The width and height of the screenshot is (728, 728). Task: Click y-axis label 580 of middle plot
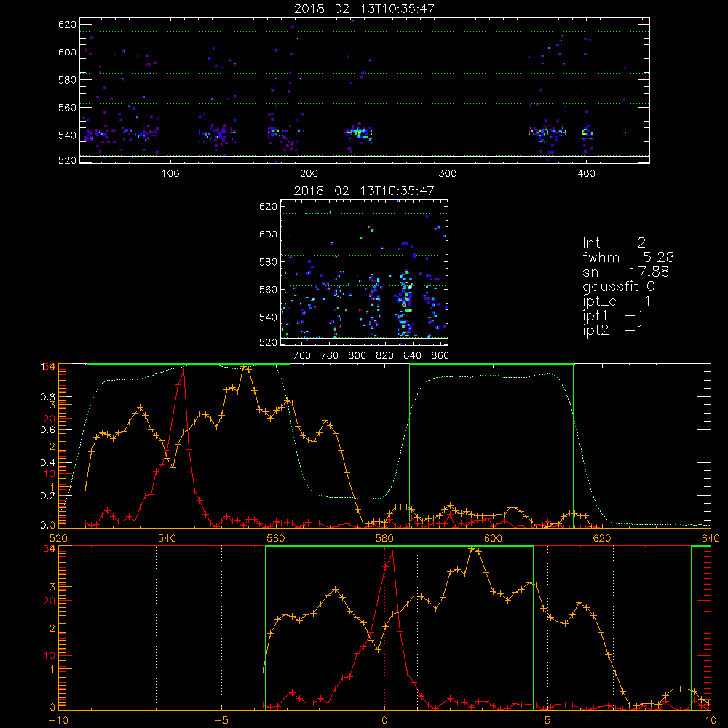268,262
